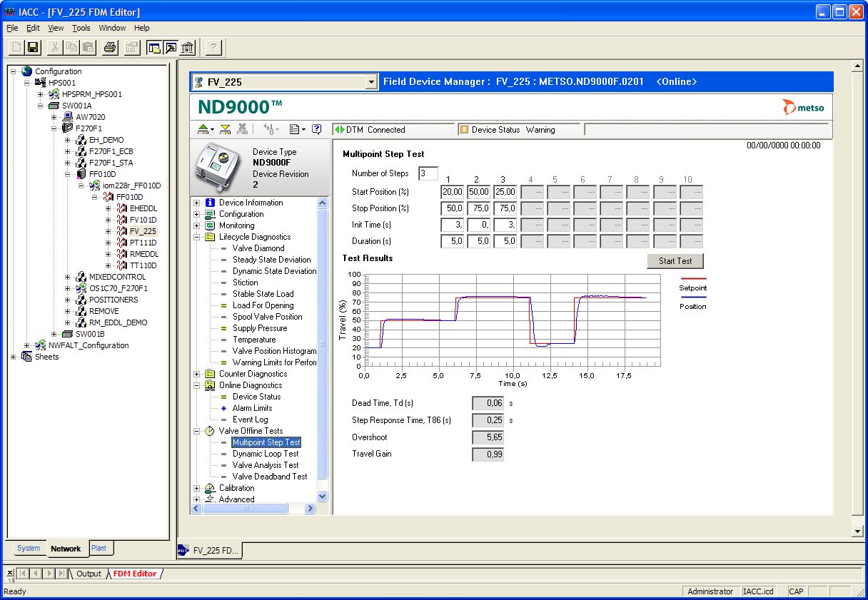Expand the Counter Diagnostics tree node

(x=197, y=374)
